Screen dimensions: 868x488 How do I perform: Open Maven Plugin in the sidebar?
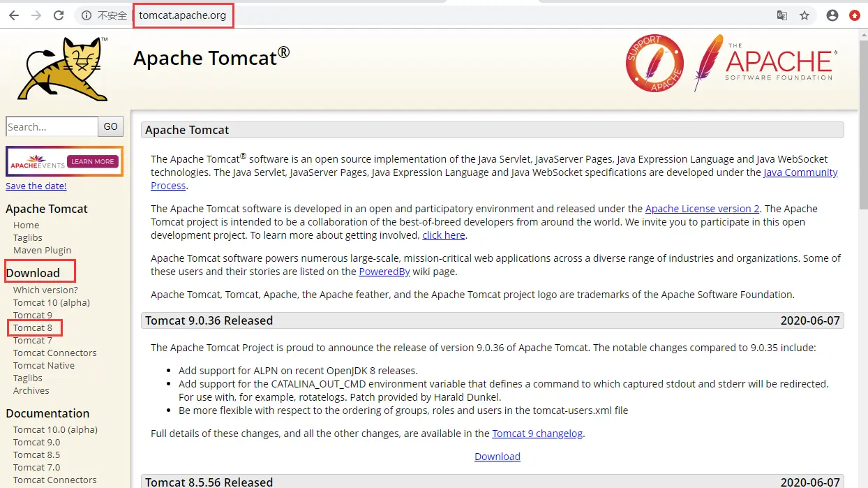coord(42,250)
